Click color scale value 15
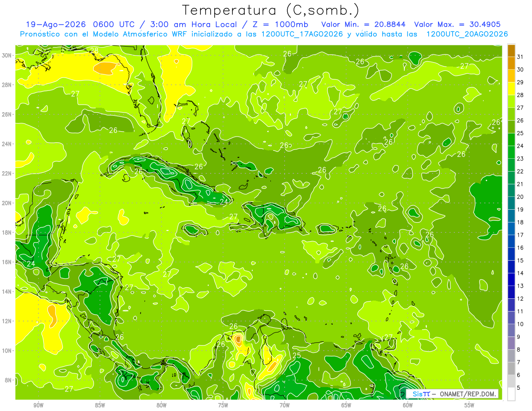The width and height of the screenshot is (532, 411). click(x=520, y=260)
